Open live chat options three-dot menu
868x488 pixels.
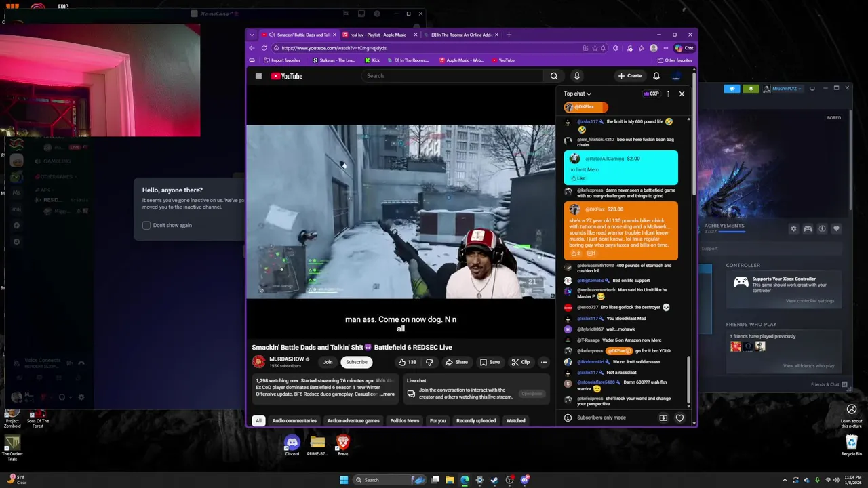tap(668, 94)
